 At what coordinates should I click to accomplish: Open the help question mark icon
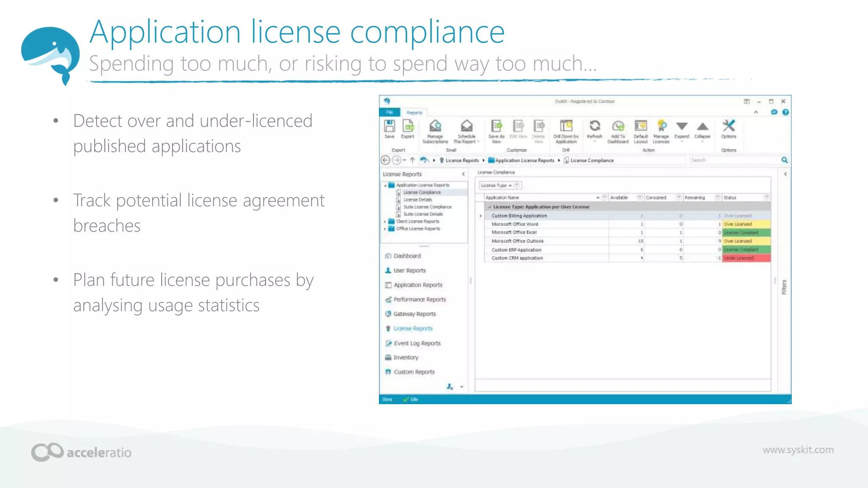coord(785,112)
